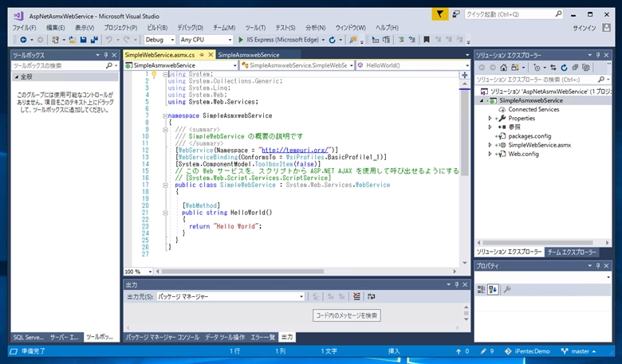Open the デバッグ(D) menu
The image size is (622, 364).
[x=190, y=28]
